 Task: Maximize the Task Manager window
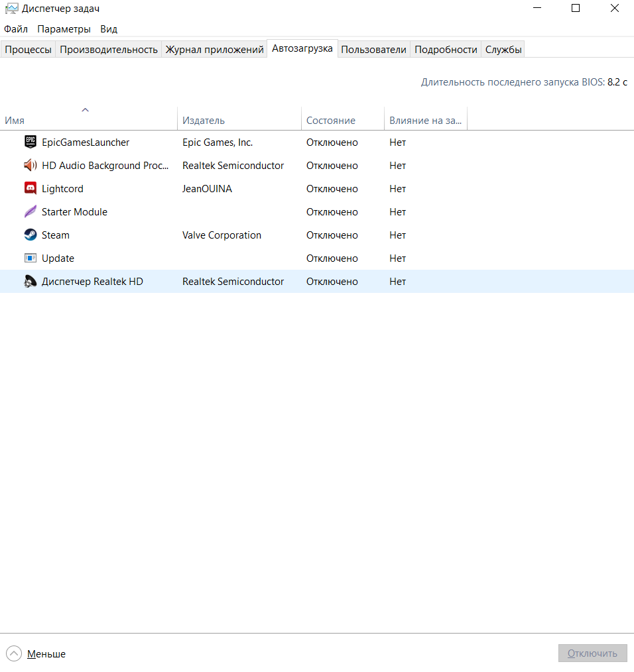576,8
